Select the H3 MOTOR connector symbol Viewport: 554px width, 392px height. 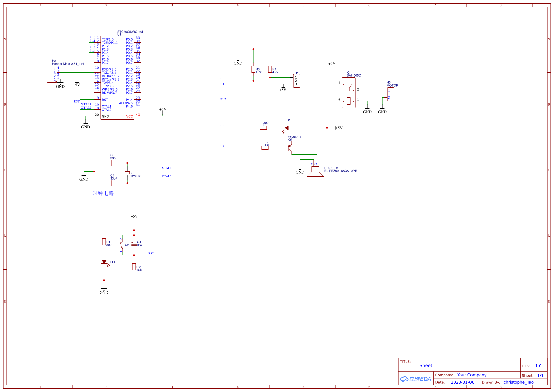coord(391,94)
